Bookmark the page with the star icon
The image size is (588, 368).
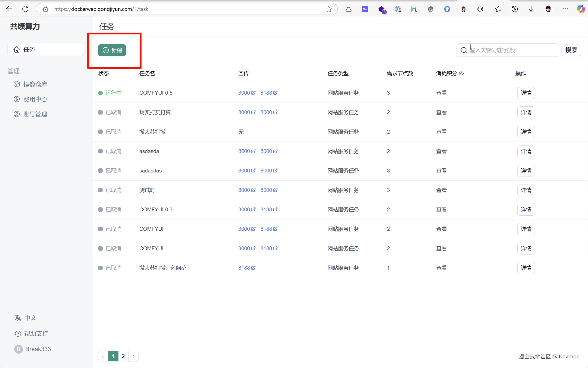tap(329, 9)
